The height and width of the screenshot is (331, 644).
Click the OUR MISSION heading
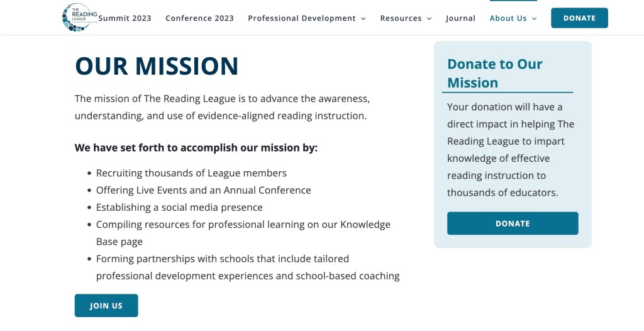click(157, 66)
